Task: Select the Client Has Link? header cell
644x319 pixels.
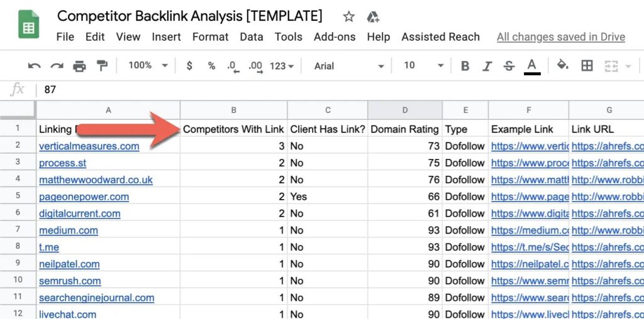Action: (x=328, y=129)
